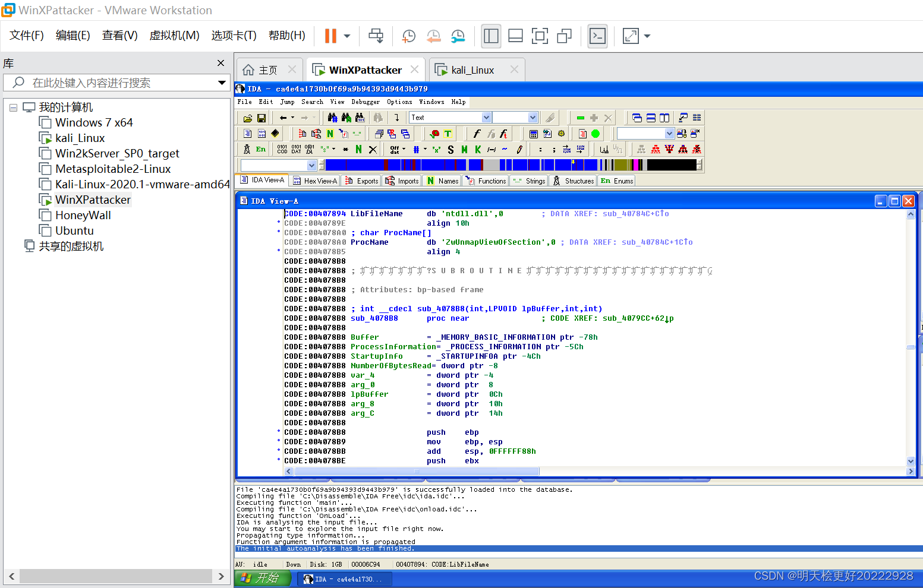923x588 pixels.
Task: Click the library panel horizontal scrollbar
Action: (115, 576)
